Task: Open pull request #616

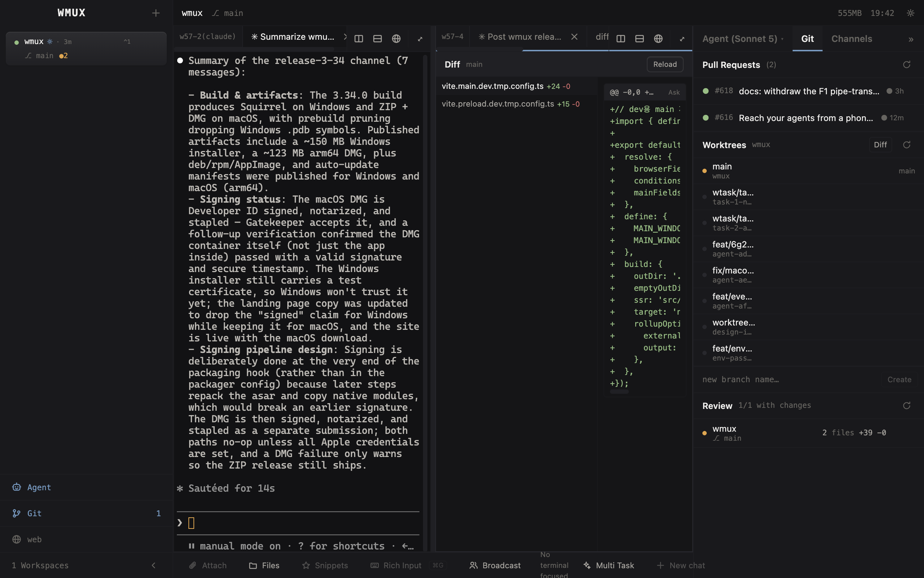Action: pos(807,118)
